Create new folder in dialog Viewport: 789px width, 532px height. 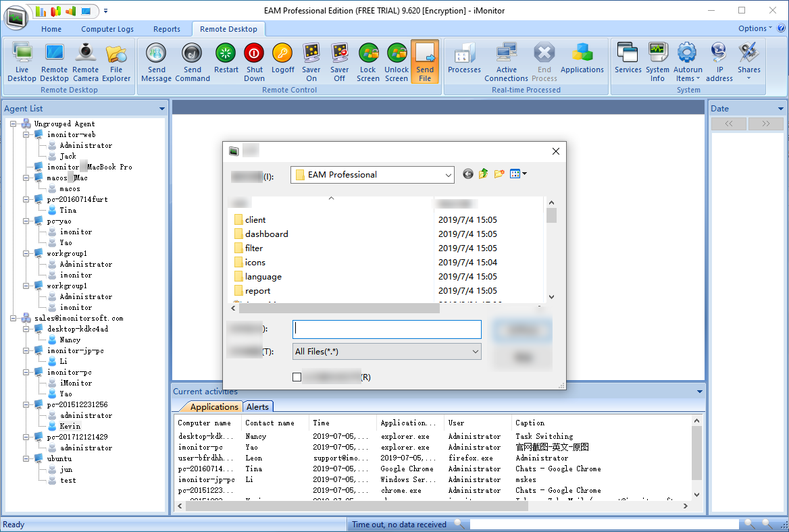[x=499, y=174]
